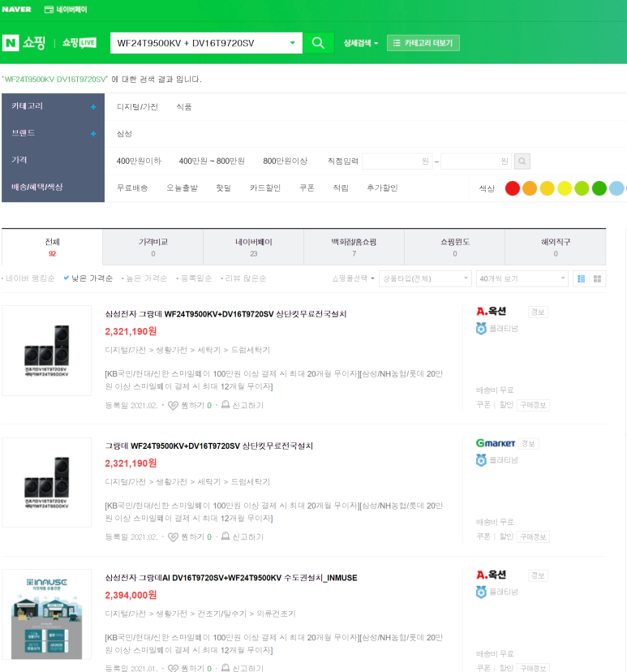
Task: Expand brand filter plus icon
Action: [93, 134]
